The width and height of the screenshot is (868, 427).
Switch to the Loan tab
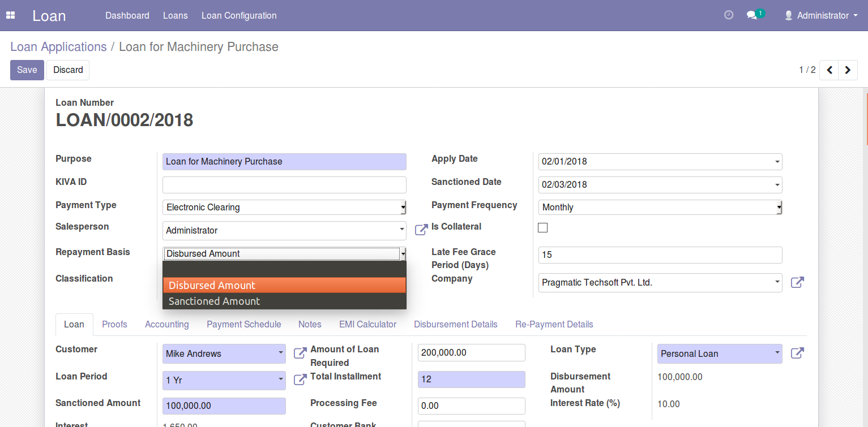pos(74,325)
